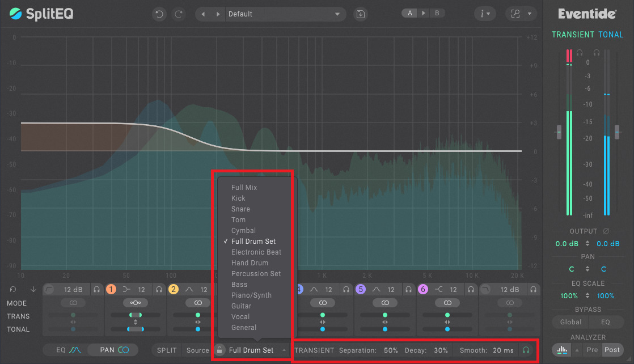Click the Smooth 20 ms value
The height and width of the screenshot is (364, 634).
503,350
